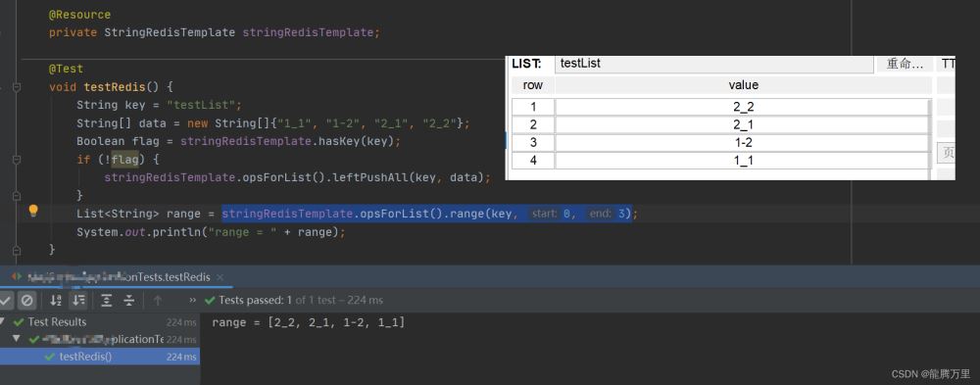Select the blurred ApplicationTests tree row

[100, 339]
